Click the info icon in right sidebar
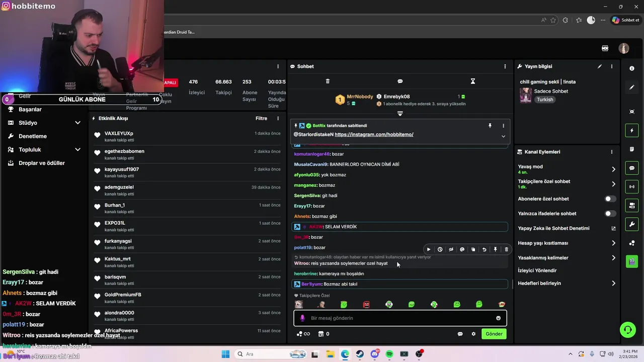The width and height of the screenshot is (644, 362). (632, 68)
